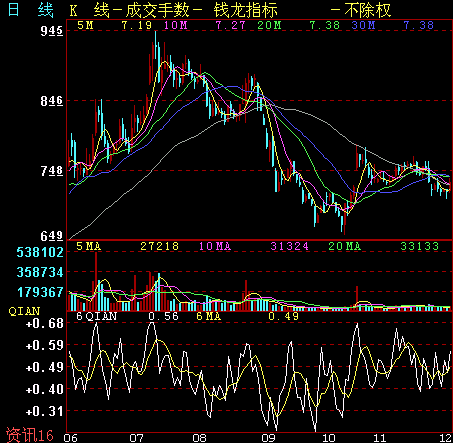Click the yellow QIAN panel label
The image size is (453, 443).
(24, 311)
